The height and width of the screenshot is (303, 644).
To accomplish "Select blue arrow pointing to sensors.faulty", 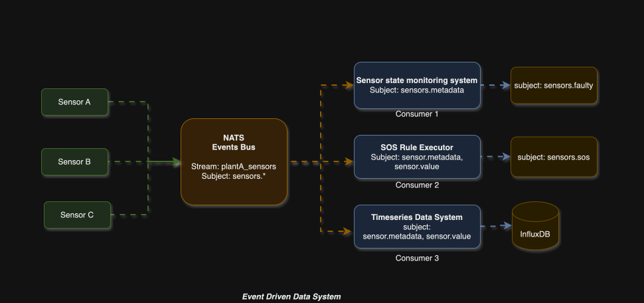I will point(505,85).
